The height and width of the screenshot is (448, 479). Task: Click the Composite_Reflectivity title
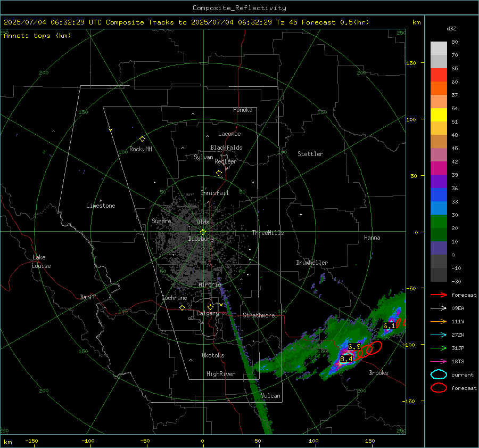(x=240, y=8)
